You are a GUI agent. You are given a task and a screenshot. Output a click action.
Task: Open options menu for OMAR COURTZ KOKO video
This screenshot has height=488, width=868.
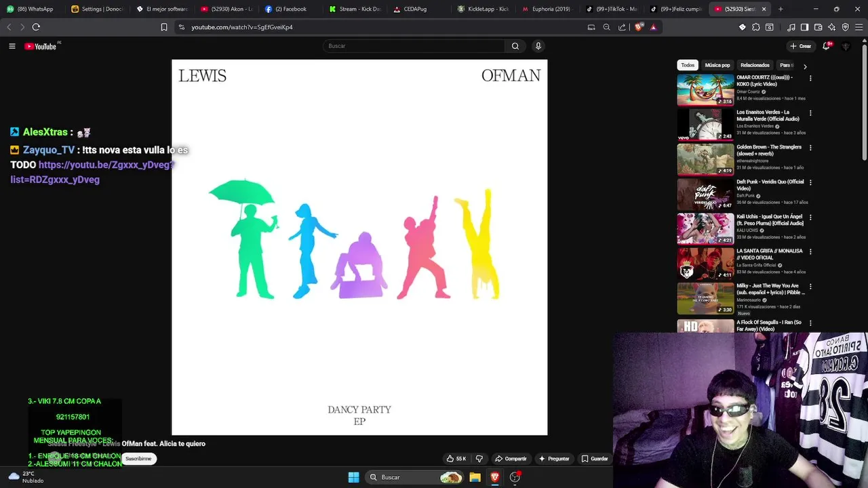810,79
